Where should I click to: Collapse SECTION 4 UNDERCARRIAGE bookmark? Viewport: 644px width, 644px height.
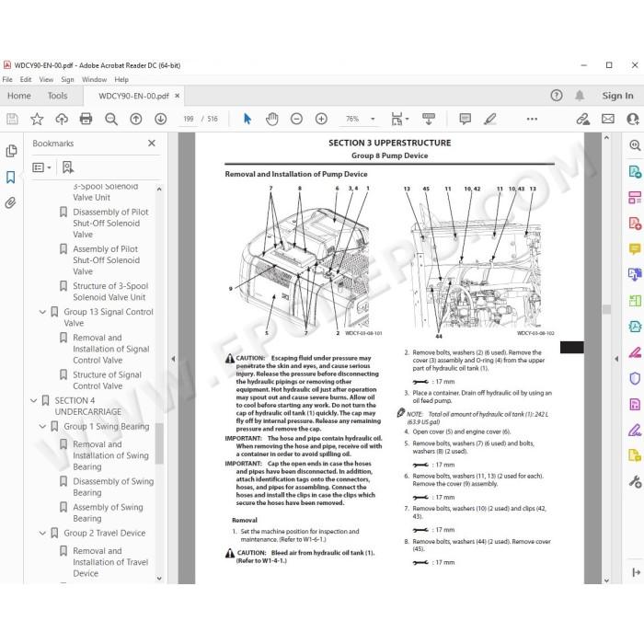pyautogui.click(x=34, y=400)
